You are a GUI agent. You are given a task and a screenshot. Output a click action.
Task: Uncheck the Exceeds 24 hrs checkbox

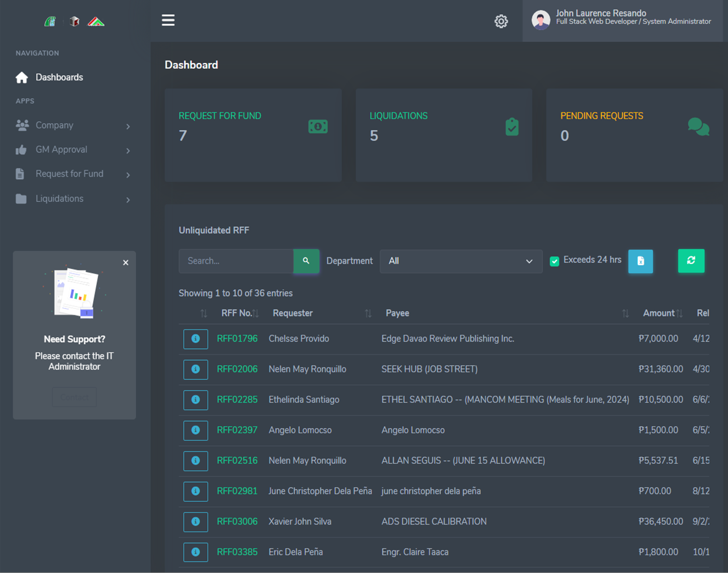click(554, 261)
